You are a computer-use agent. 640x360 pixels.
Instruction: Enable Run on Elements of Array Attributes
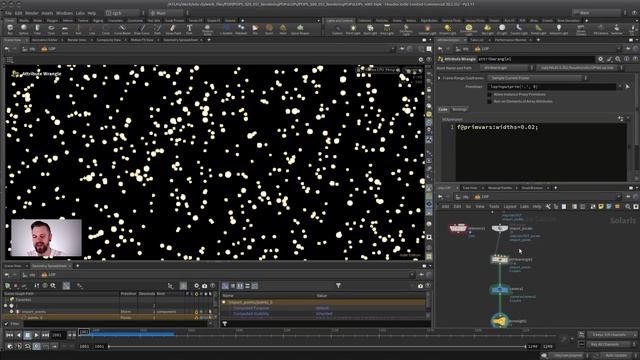point(489,101)
